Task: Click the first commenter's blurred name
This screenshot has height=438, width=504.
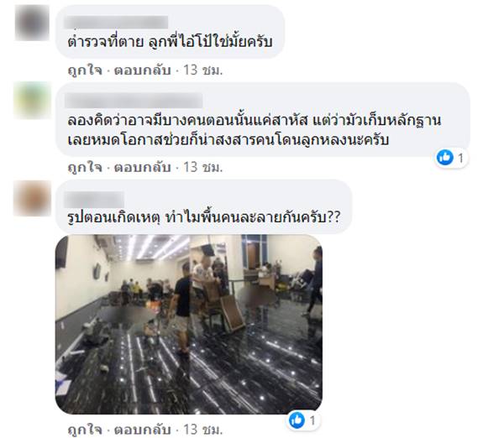Action: pos(116,22)
